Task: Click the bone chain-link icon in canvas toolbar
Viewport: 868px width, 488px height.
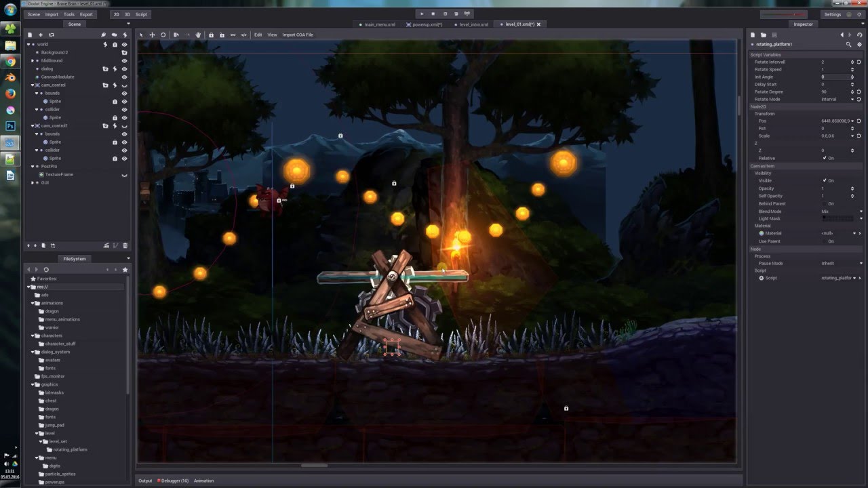Action: [233, 35]
